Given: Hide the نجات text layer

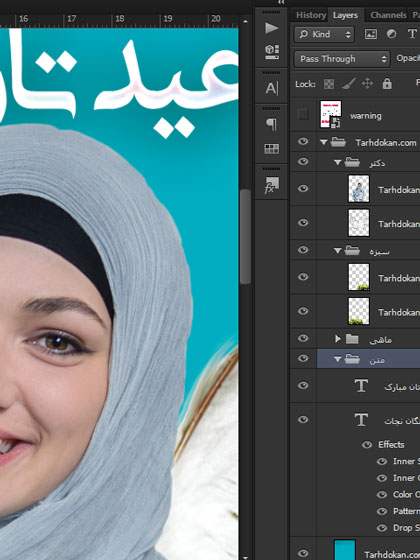Looking at the screenshot, I should tap(303, 419).
